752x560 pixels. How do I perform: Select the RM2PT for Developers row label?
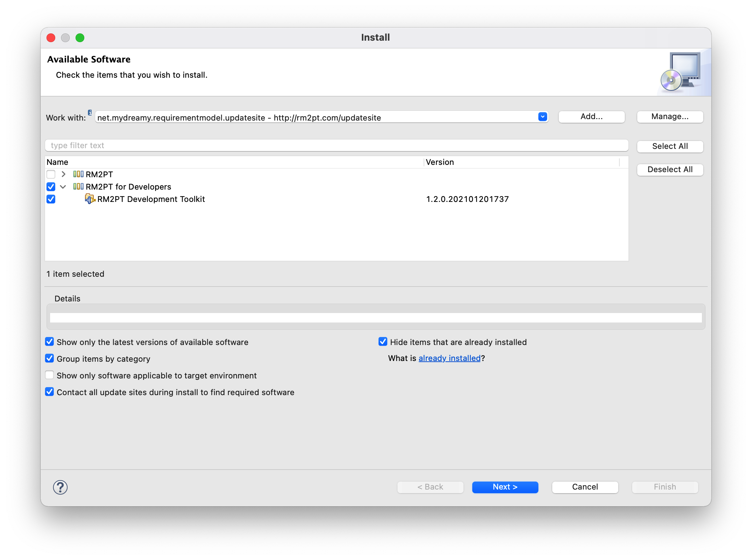click(x=128, y=187)
